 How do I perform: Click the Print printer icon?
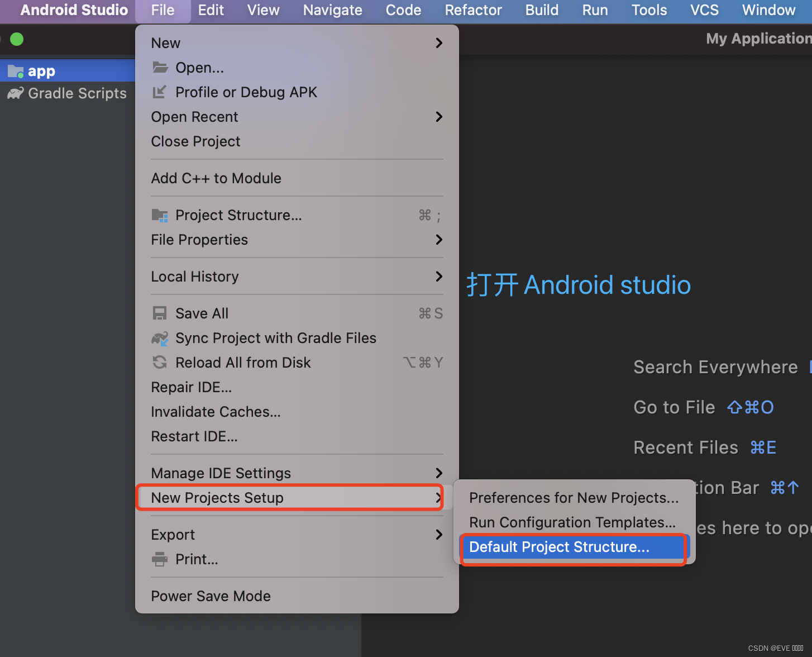160,559
